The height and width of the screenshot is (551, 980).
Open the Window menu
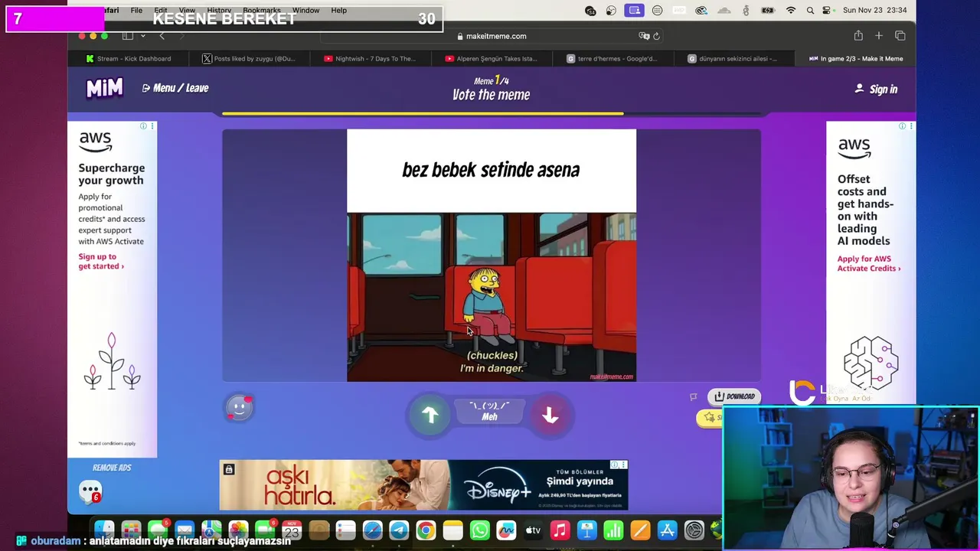[x=305, y=10]
